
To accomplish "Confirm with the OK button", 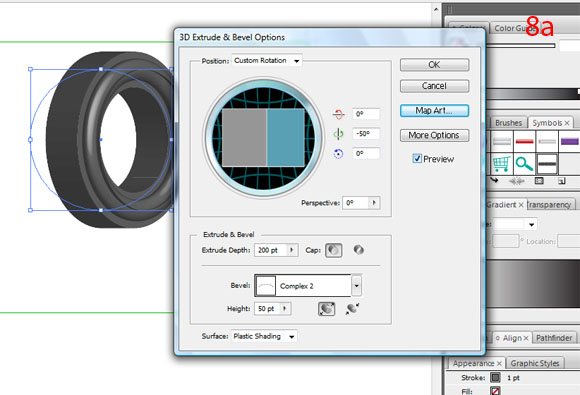I will (x=434, y=65).
